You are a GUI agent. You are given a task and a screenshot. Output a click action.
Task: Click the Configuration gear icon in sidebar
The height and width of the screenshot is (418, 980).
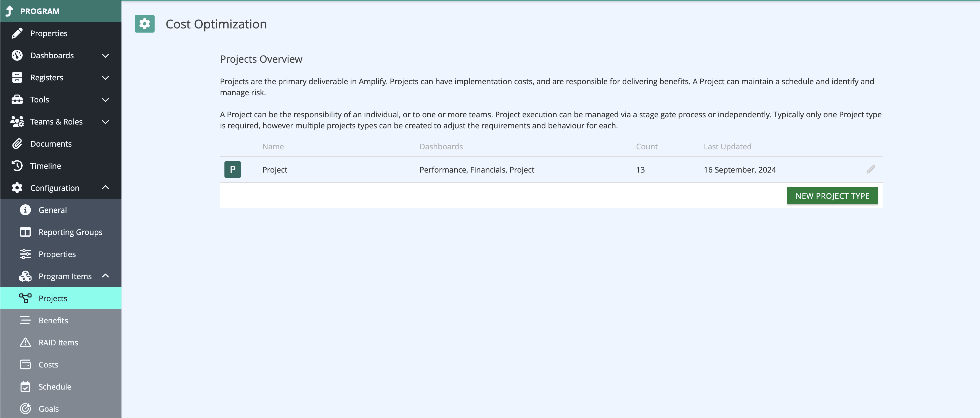(x=17, y=188)
